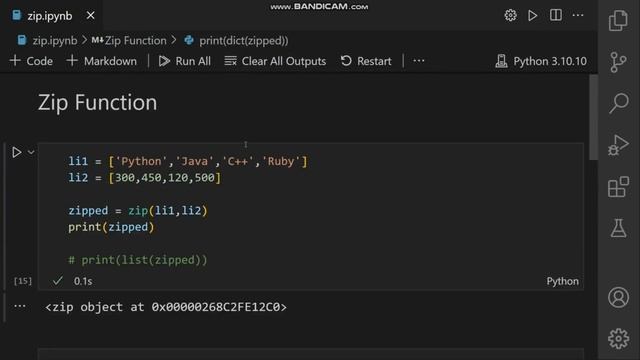Open the Source Control view

[618, 62]
